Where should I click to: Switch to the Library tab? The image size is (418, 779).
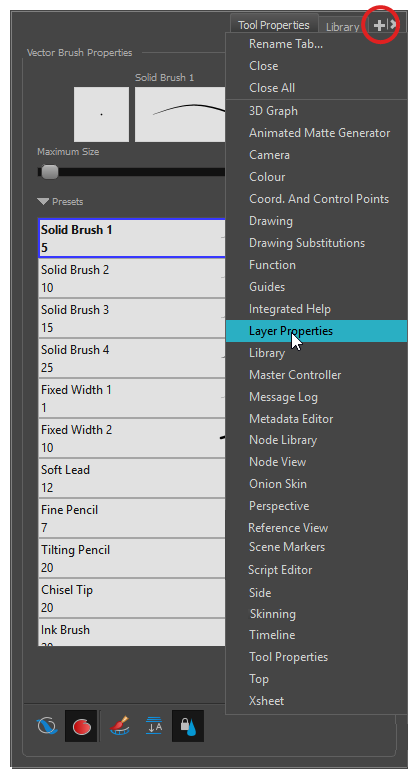(x=342, y=26)
